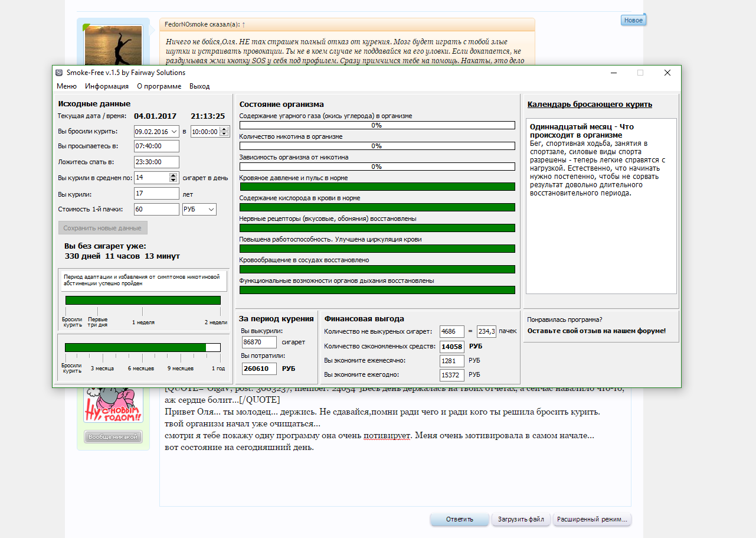Click the Новое badge on the forum page
This screenshot has height=538, width=756.
pos(633,20)
